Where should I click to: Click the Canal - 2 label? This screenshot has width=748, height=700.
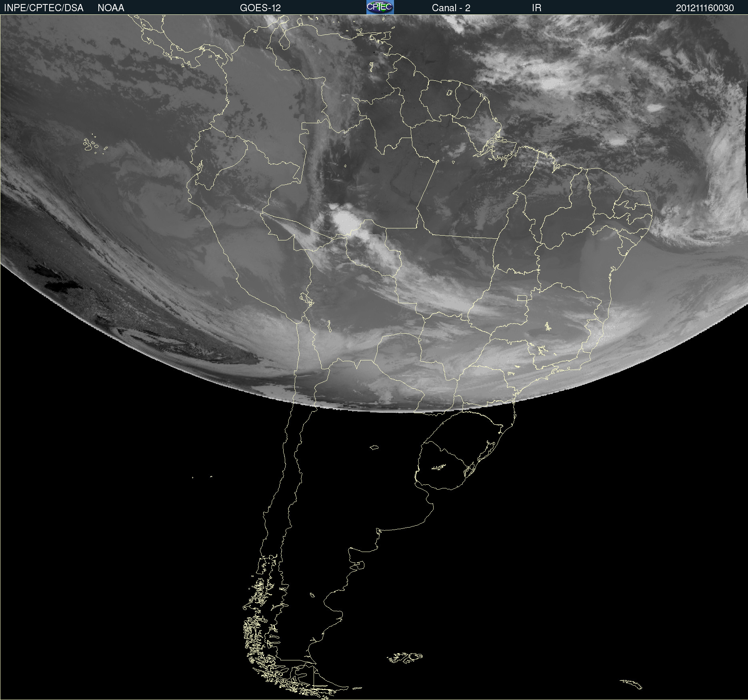click(x=451, y=8)
